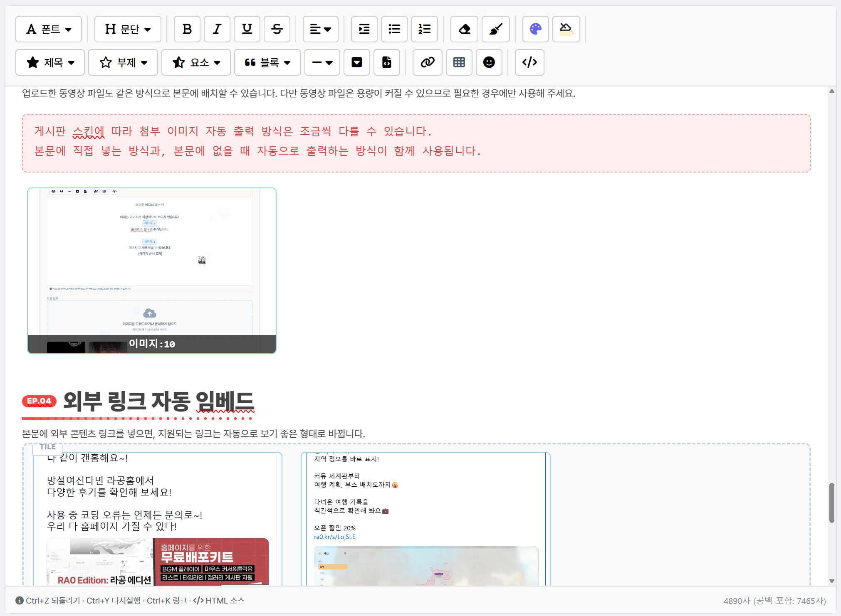Open the 요소 element dropdown
The width and height of the screenshot is (841, 616).
[x=196, y=62]
